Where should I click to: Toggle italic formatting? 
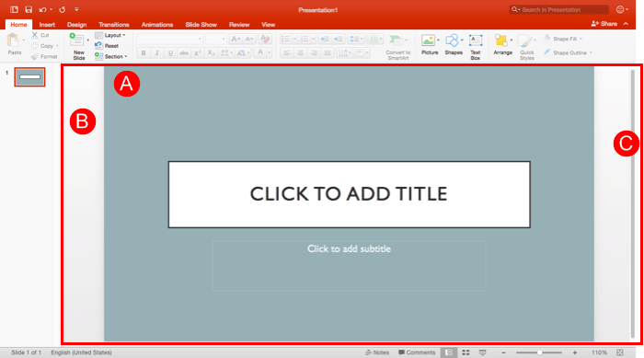coord(157,52)
